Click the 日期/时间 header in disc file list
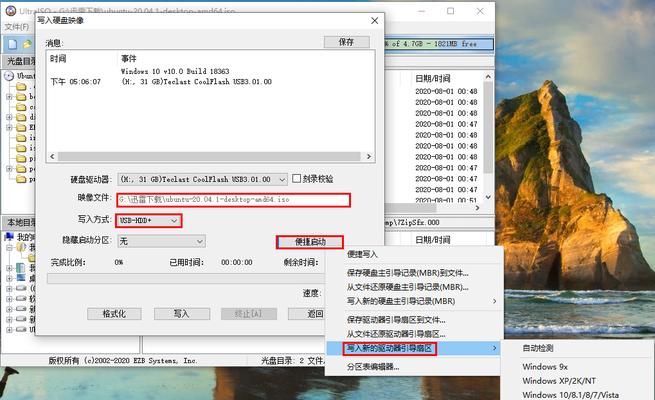 433,78
